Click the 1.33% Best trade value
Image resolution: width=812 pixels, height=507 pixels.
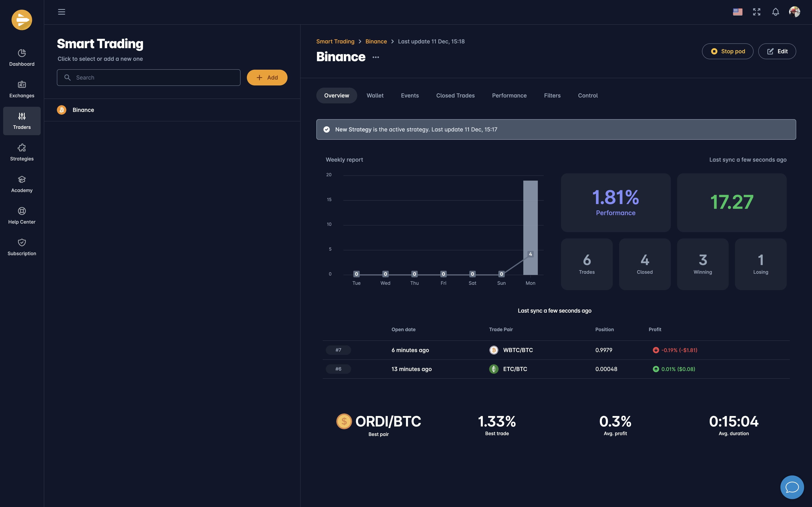click(x=497, y=422)
